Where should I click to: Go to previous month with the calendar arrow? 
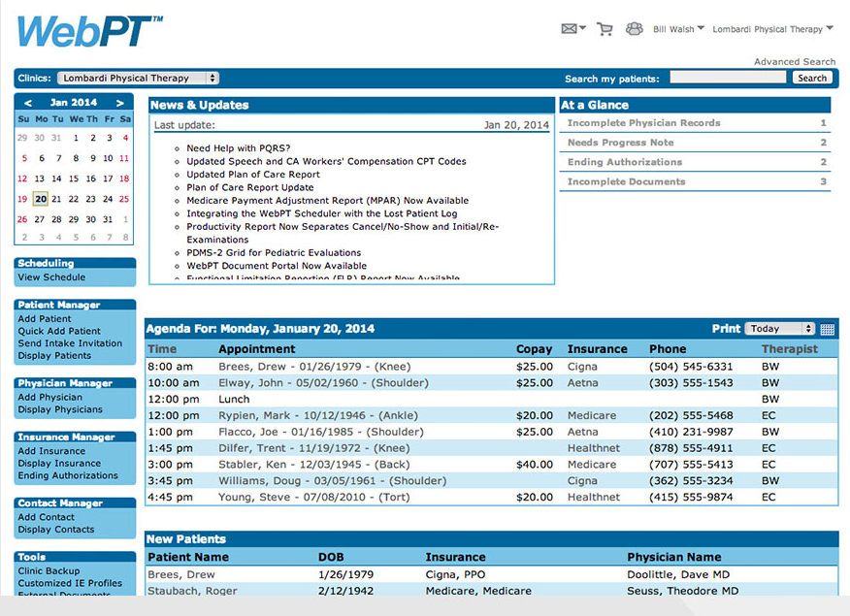click(x=26, y=102)
